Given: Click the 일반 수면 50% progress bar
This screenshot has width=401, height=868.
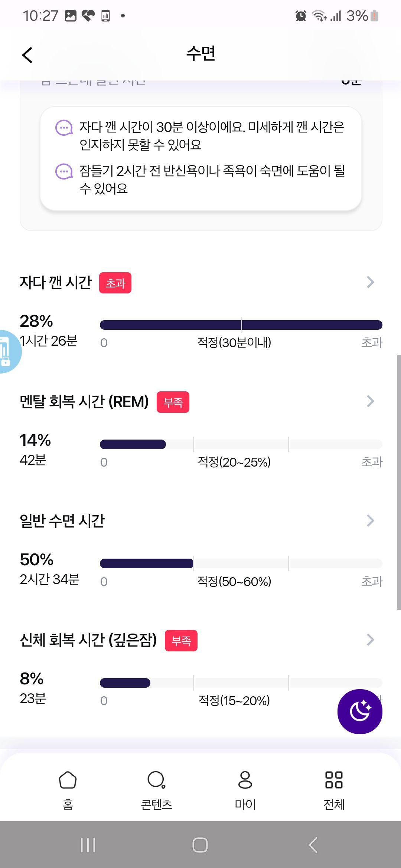Looking at the screenshot, I should coord(241,563).
